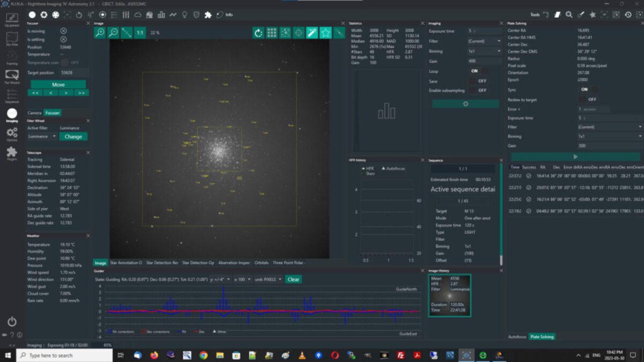Toggle Reslew to target switch
The width and height of the screenshot is (644, 362).
pyautogui.click(x=588, y=99)
